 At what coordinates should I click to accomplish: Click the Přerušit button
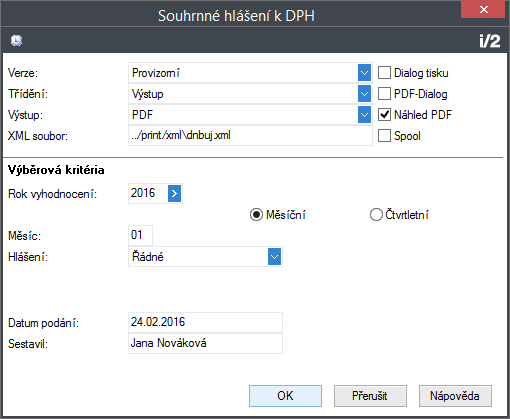point(370,396)
